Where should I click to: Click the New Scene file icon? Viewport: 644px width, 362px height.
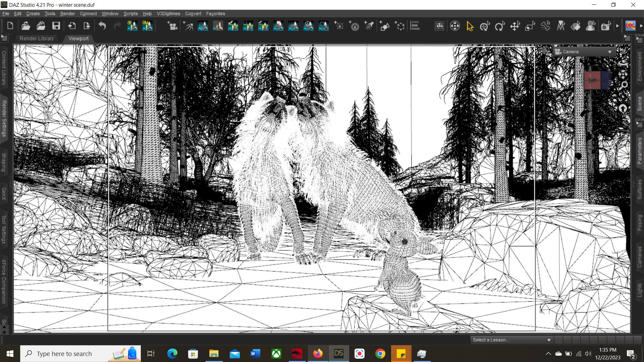tap(10, 26)
